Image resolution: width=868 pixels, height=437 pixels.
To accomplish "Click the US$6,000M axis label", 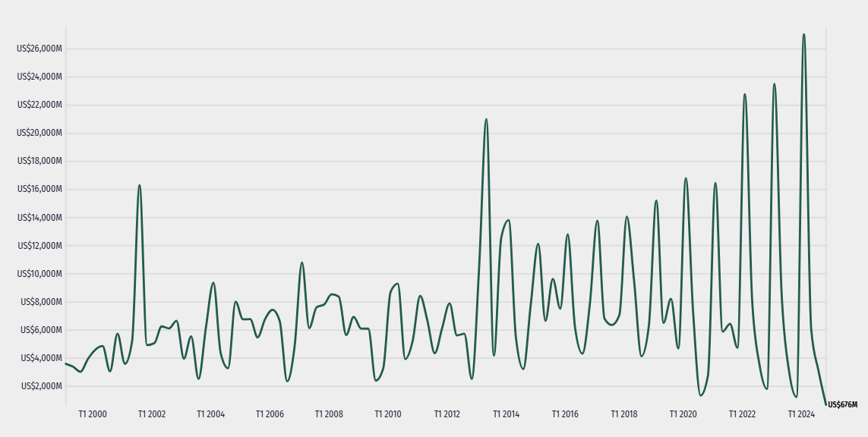I will pyautogui.click(x=42, y=330).
